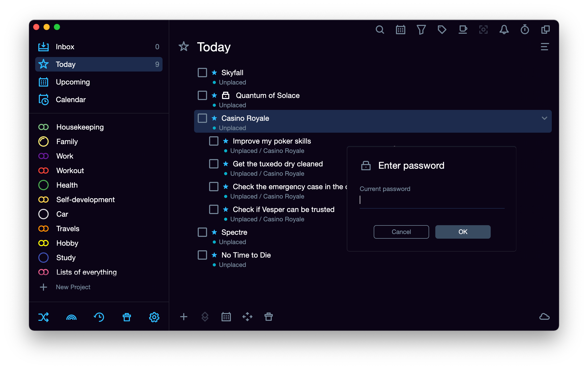
Task: Check the Quantum of Solace checkbox
Action: tap(202, 95)
